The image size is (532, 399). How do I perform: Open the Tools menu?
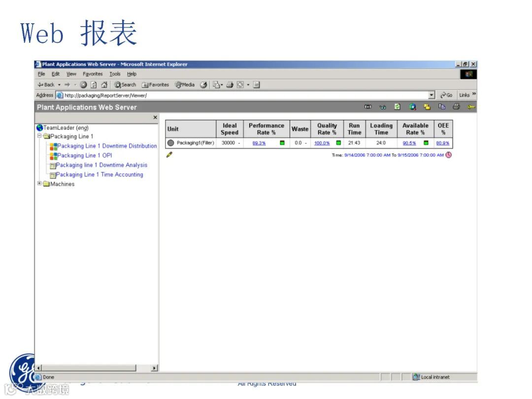[x=115, y=74]
